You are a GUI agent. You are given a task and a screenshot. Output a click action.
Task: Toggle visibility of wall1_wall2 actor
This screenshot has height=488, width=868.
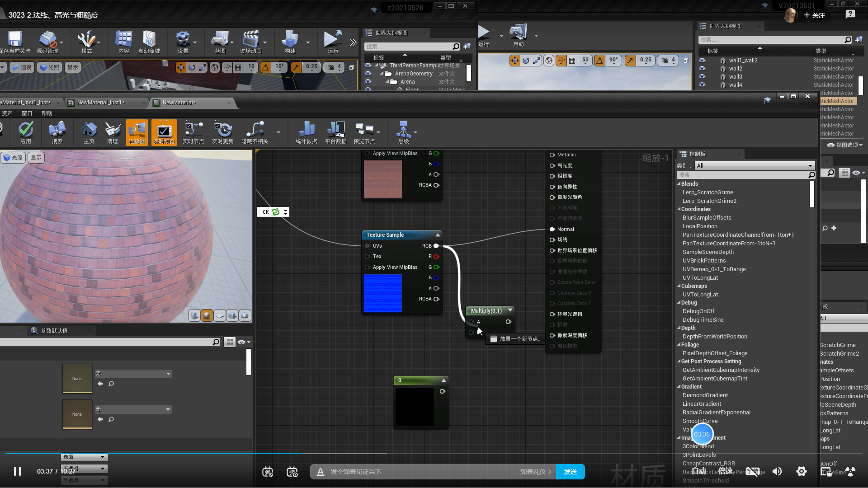(x=702, y=60)
